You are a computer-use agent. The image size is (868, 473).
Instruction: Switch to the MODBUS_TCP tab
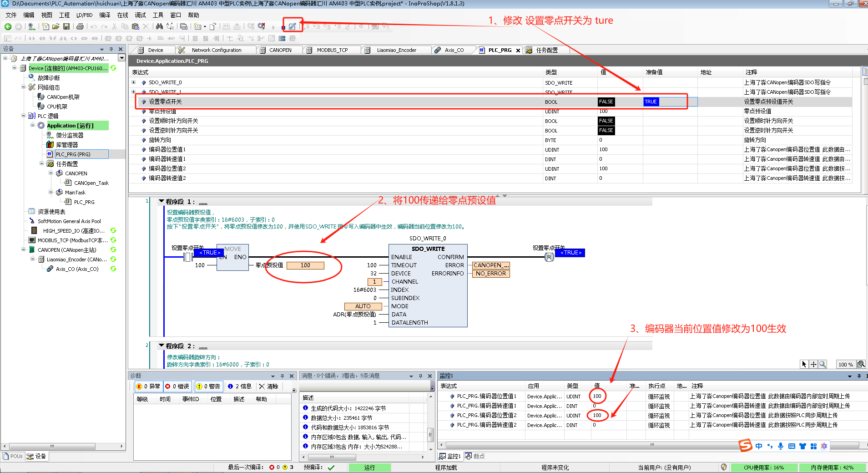332,50
